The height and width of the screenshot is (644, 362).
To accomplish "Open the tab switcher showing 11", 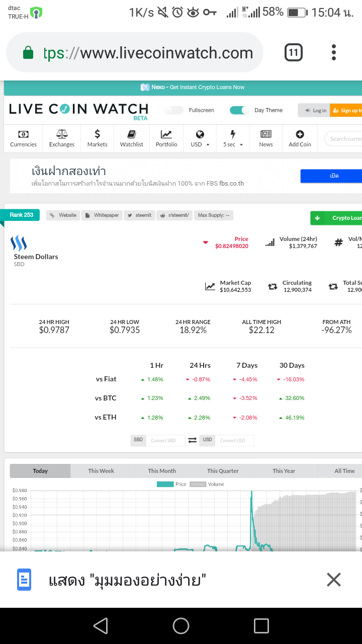I will [294, 52].
